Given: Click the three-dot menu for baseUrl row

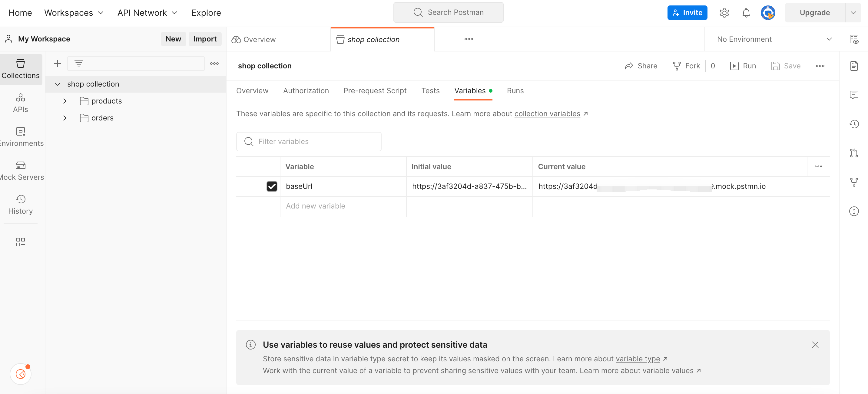Looking at the screenshot, I should 818,166.
